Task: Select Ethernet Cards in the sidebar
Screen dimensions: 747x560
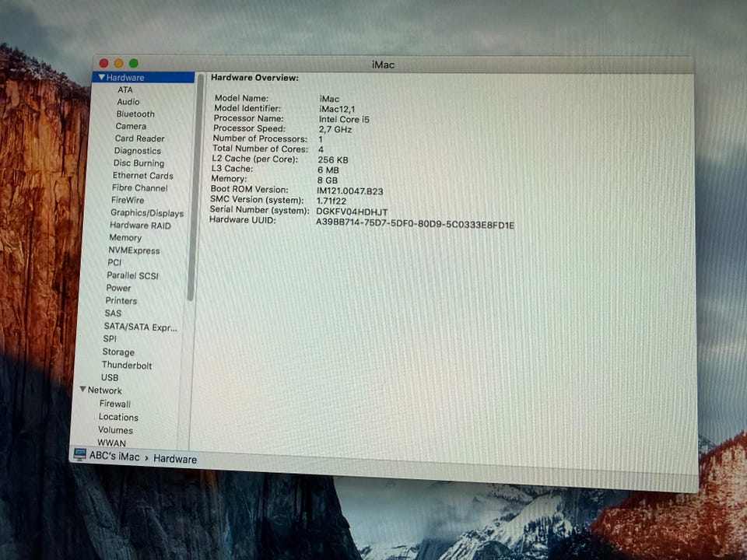Action: pyautogui.click(x=142, y=176)
